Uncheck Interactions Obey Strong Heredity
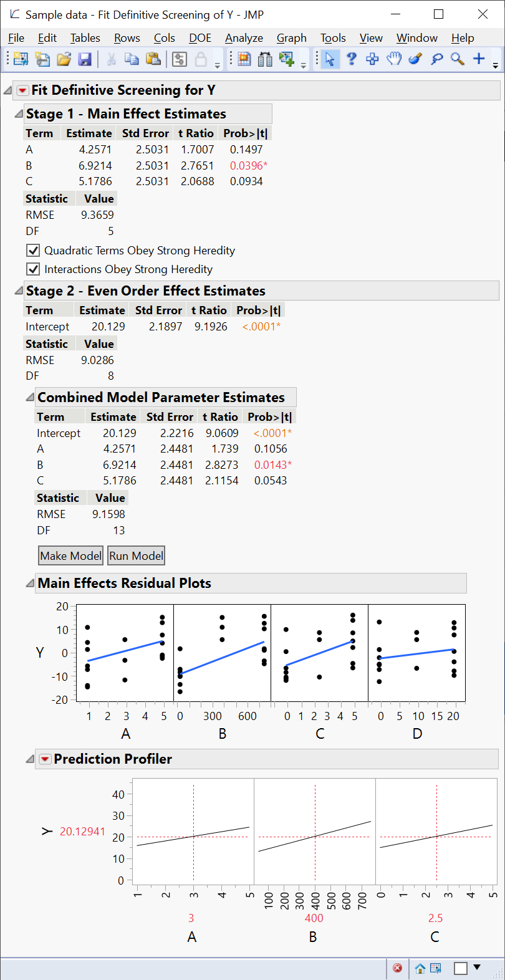This screenshot has width=505, height=980. tap(34, 269)
